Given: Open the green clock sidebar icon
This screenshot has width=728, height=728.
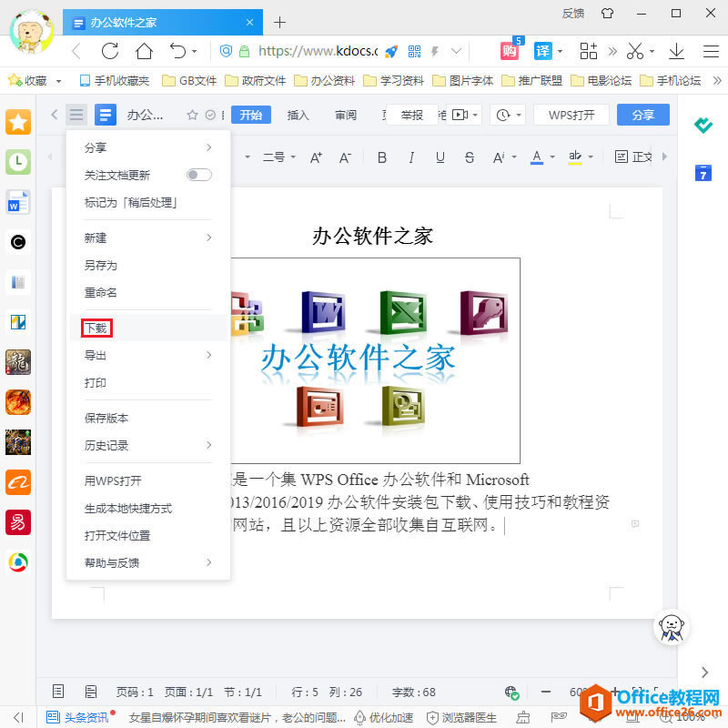Looking at the screenshot, I should (x=18, y=162).
